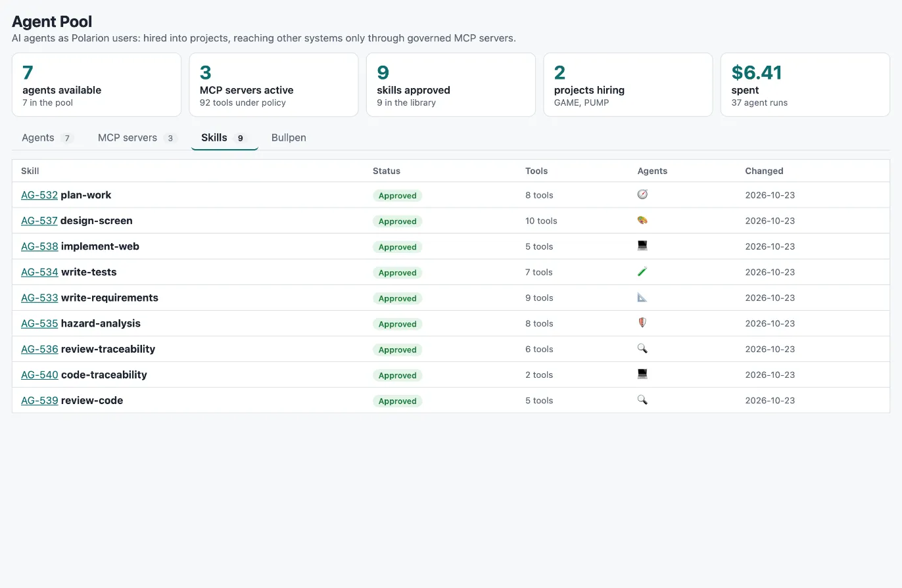Screen dimensions: 902x588
Task: Click the Status column header
Action: (387, 171)
